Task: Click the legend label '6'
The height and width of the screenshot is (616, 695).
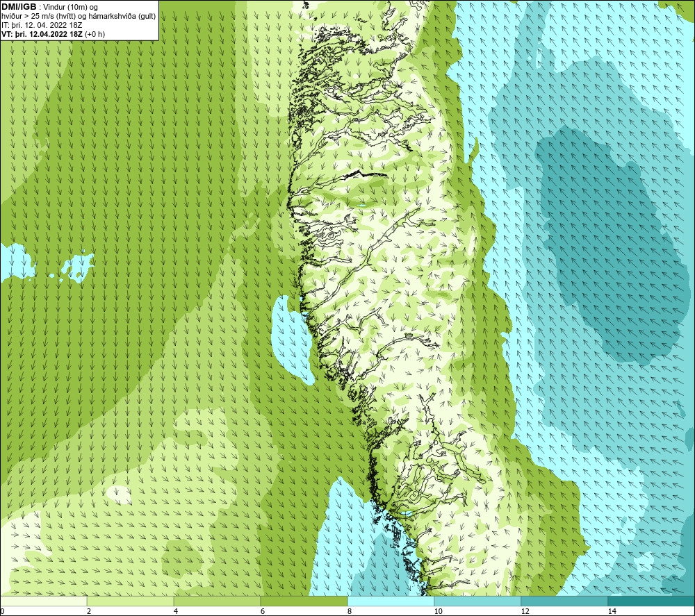Action: (263, 611)
